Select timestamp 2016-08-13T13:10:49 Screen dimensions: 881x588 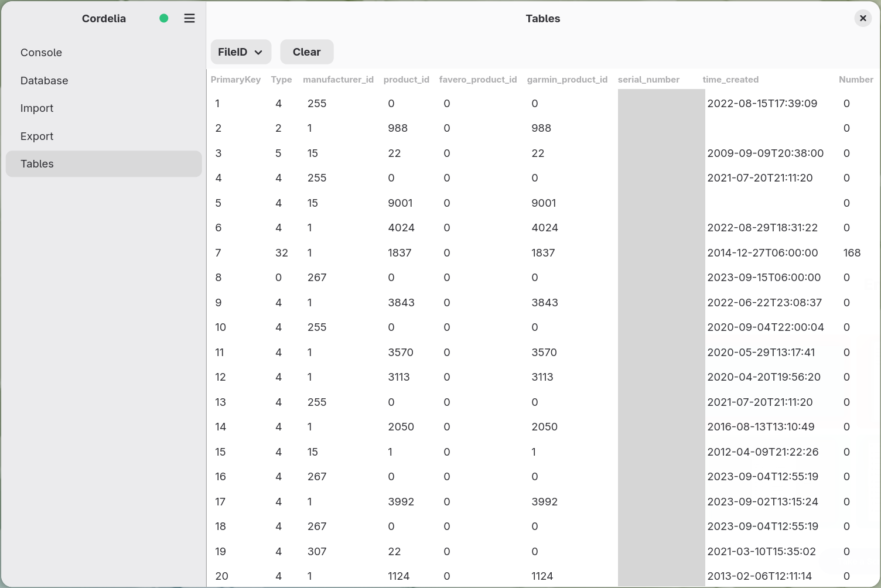(760, 427)
